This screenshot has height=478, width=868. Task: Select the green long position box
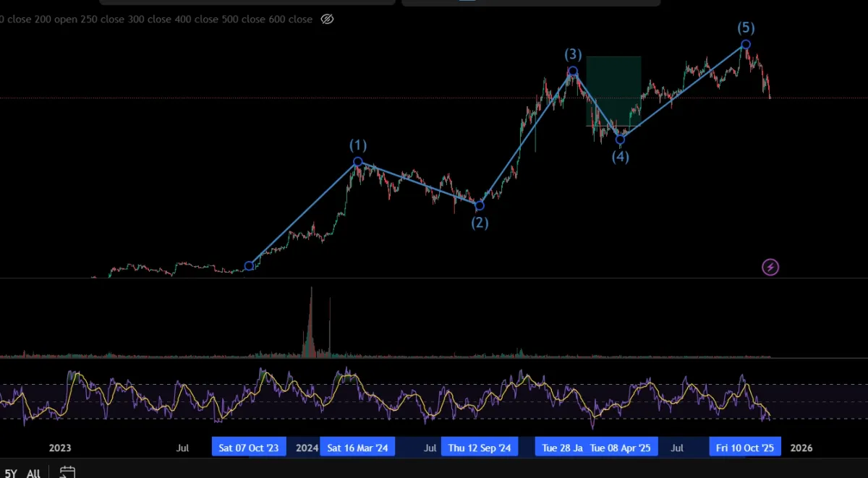[613, 91]
